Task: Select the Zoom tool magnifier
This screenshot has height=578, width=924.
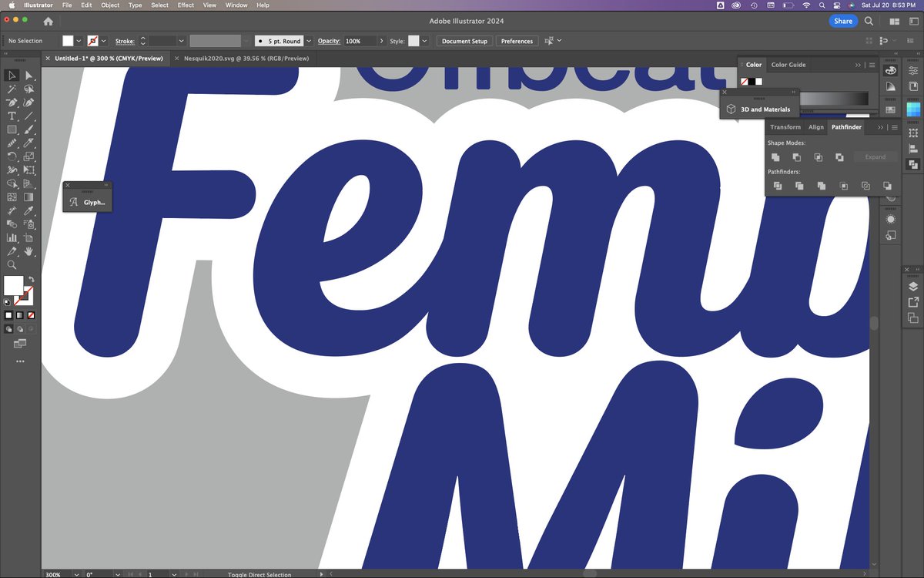Action: (x=12, y=264)
